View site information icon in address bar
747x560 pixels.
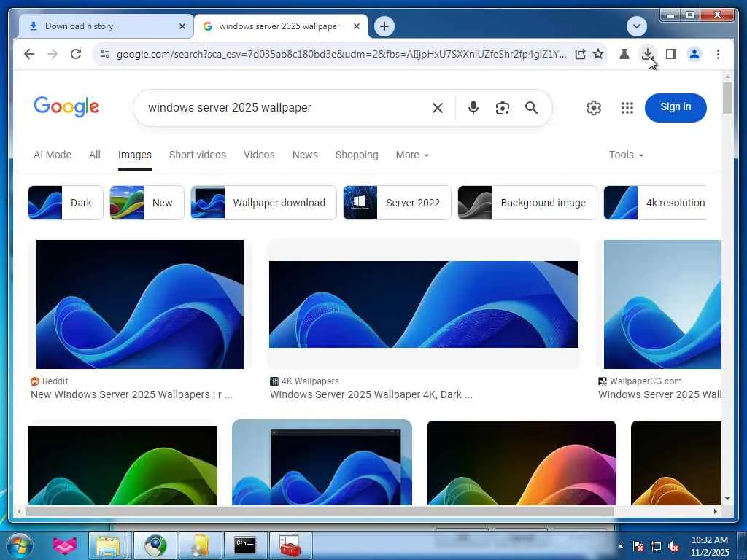(x=105, y=54)
